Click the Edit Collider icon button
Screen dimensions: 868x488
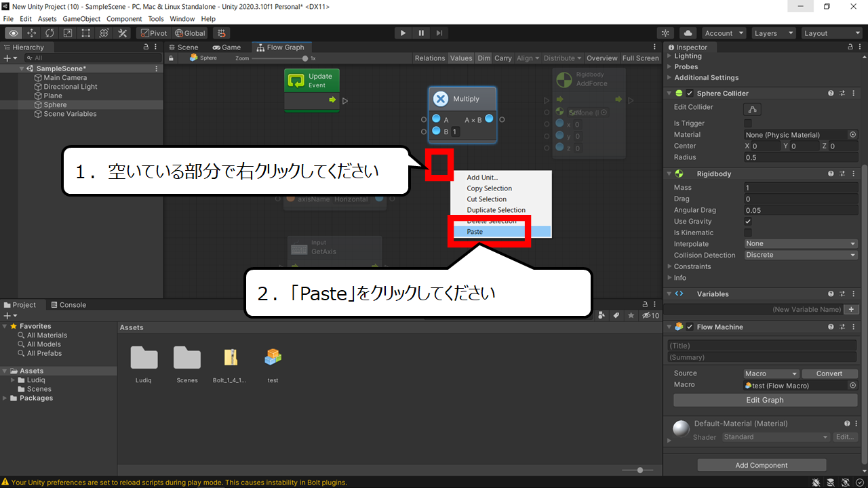point(752,109)
